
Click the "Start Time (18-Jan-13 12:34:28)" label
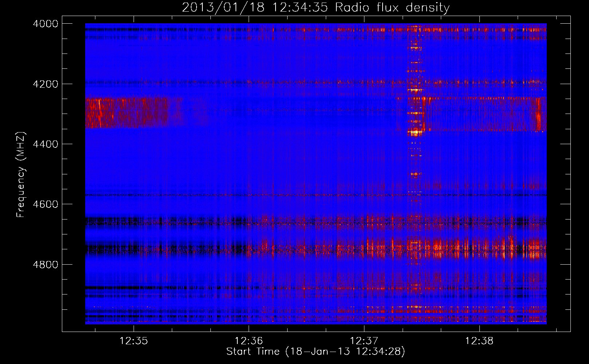coord(316,352)
